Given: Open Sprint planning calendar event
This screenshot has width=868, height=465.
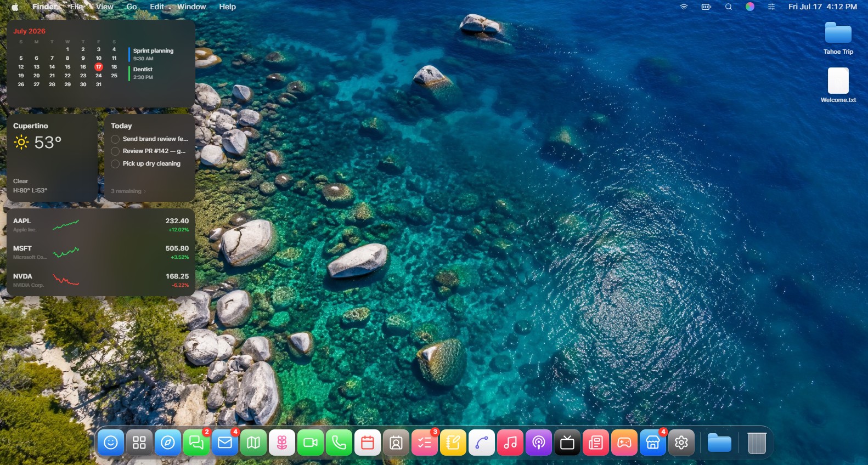Looking at the screenshot, I should pyautogui.click(x=153, y=54).
